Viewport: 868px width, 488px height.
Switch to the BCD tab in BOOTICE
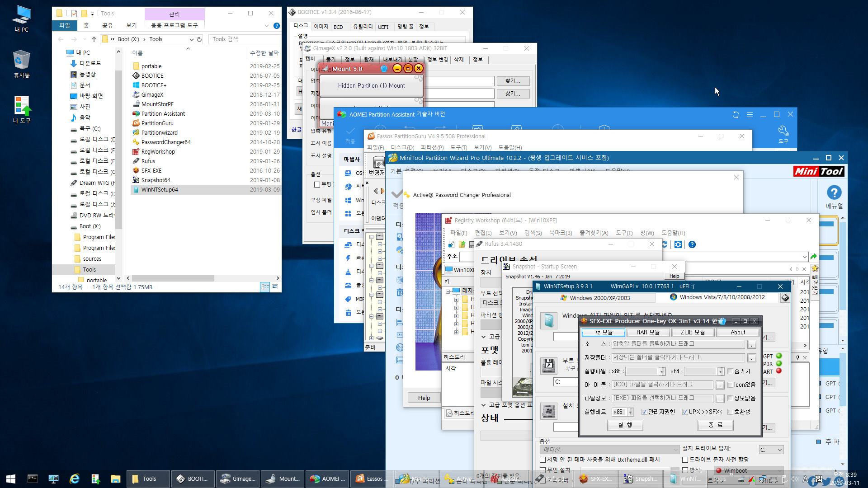[338, 27]
